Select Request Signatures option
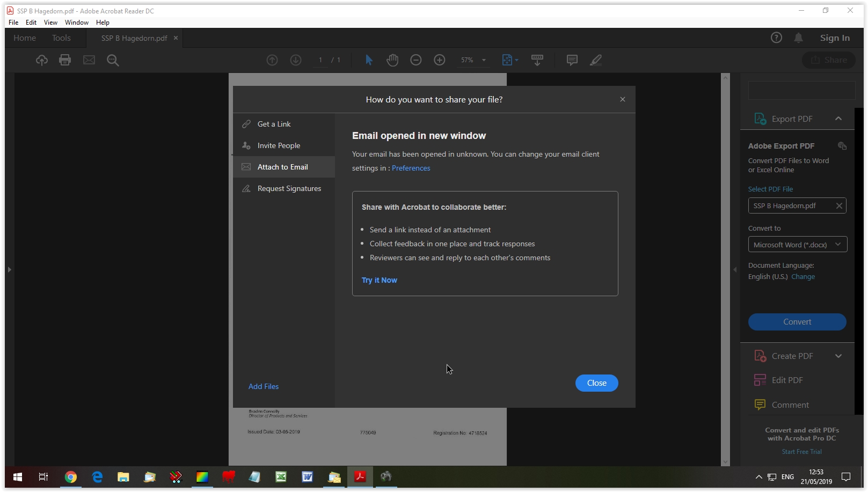Viewport: 868px width, 492px height. point(284,188)
